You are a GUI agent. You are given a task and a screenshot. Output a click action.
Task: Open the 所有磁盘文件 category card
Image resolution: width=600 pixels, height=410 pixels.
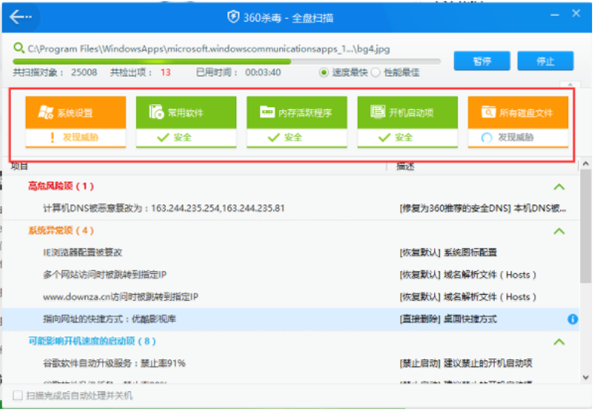click(x=518, y=122)
